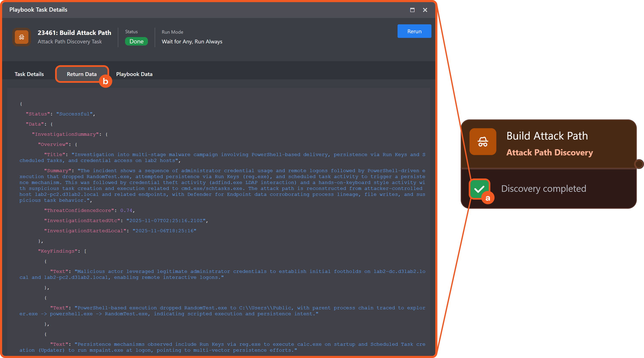Click the Attack Path Discovery subtitle on the node
This screenshot has width=644, height=358.
[549, 152]
